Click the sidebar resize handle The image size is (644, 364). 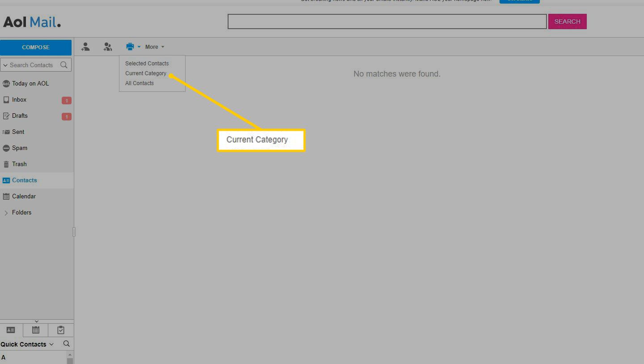click(74, 232)
